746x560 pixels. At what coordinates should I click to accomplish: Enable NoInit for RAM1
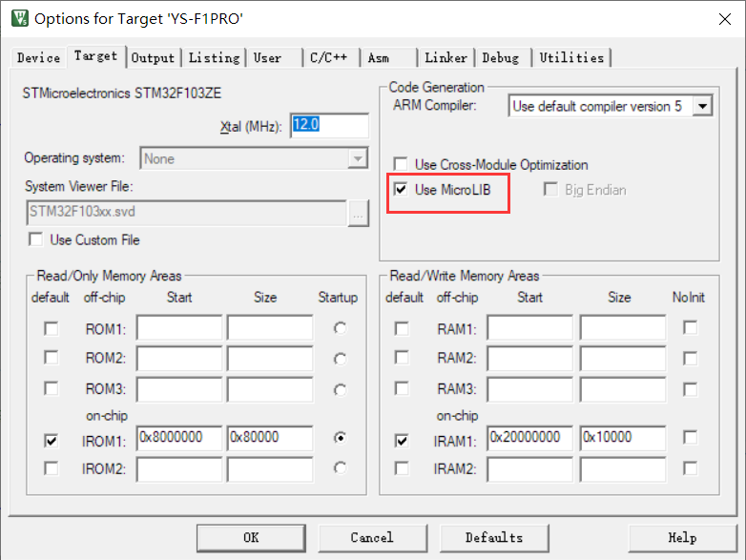(690, 327)
